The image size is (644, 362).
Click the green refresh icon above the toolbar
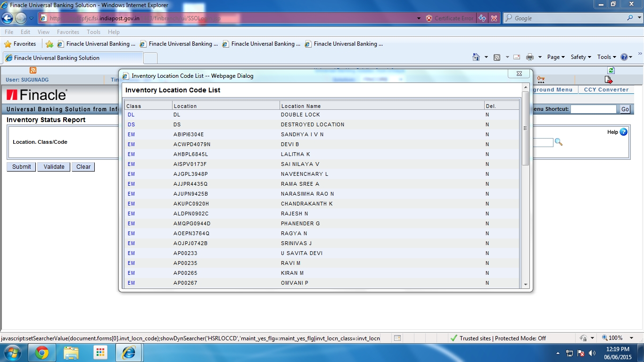(x=611, y=70)
